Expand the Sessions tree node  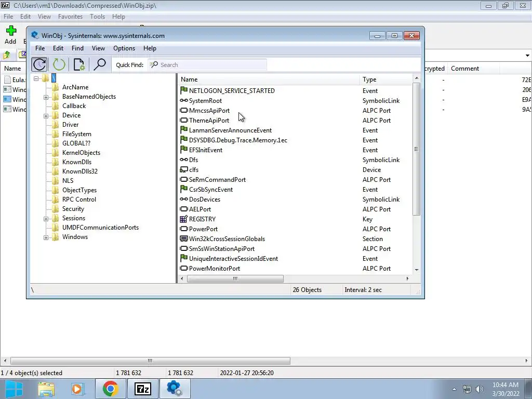(x=46, y=219)
